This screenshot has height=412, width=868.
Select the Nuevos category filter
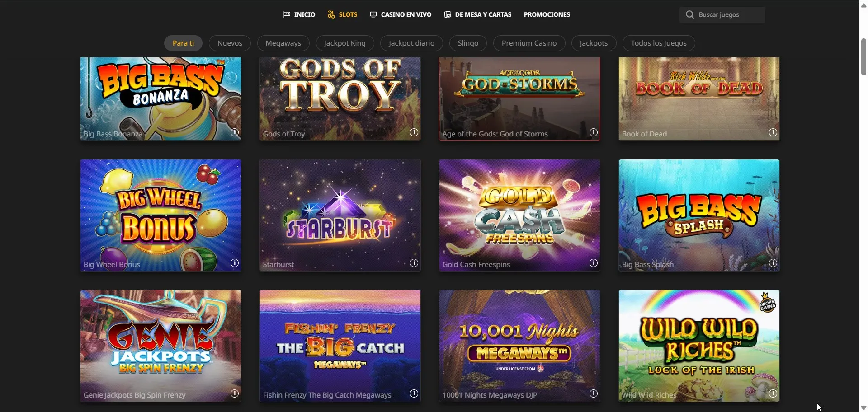pyautogui.click(x=230, y=43)
